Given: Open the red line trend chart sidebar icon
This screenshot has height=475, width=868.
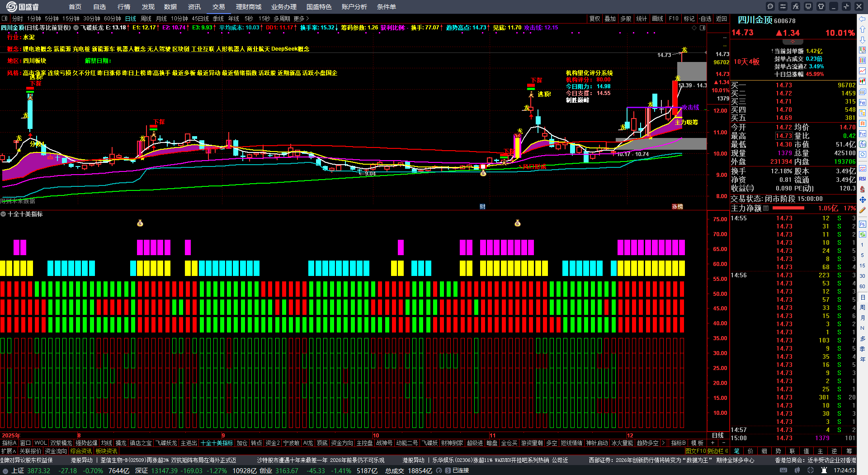Looking at the screenshot, I should click(x=863, y=71).
